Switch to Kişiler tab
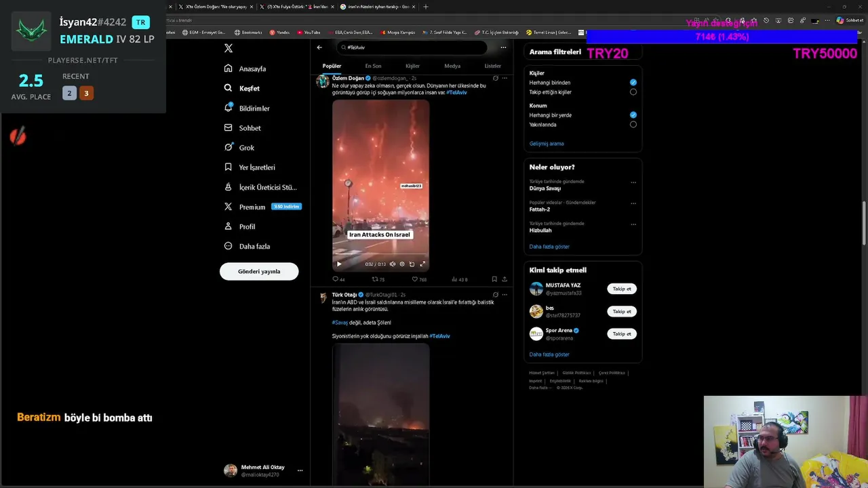868x488 pixels. click(412, 66)
